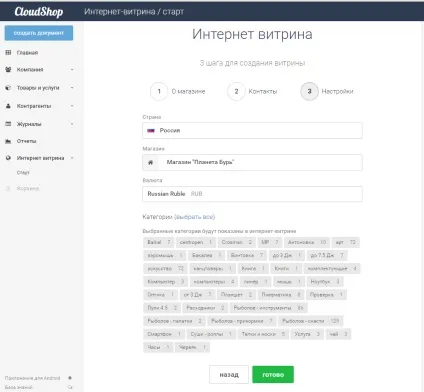Click the Russian flag icon in Страна field
Viewport: 424px width, 392px height.
coord(151,131)
